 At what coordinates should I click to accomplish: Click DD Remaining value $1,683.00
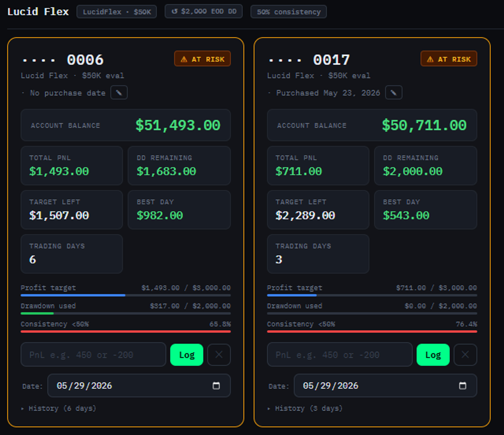[167, 172]
